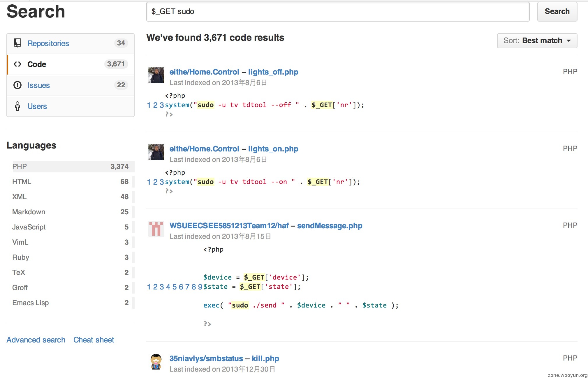
Task: Open eithe avatar beside lights_on.php result
Action: 156,152
